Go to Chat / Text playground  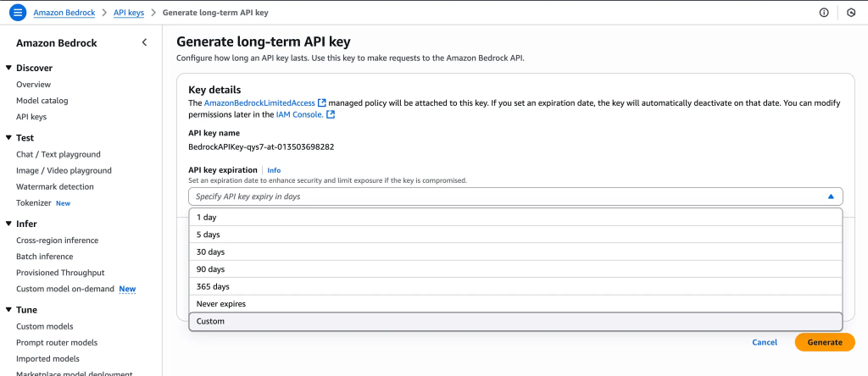click(x=58, y=154)
